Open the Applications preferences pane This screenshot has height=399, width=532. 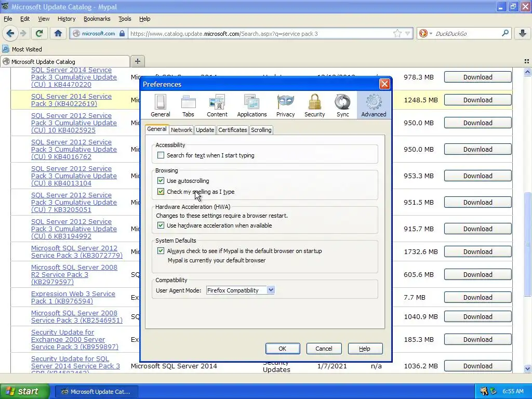tap(252, 105)
